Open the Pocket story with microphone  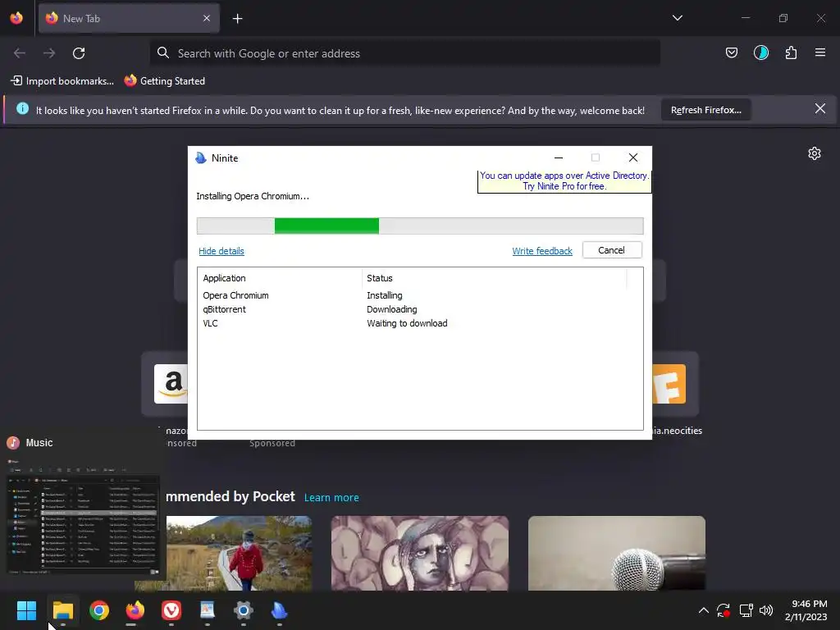point(617,553)
